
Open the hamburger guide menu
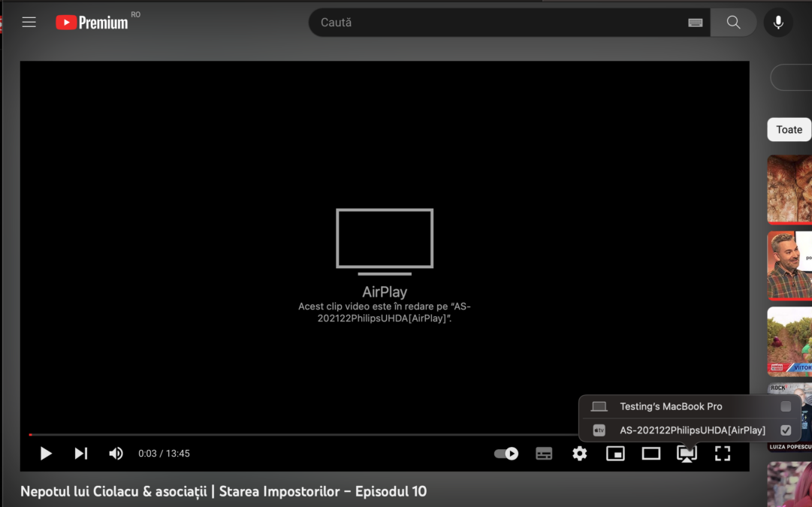(29, 22)
